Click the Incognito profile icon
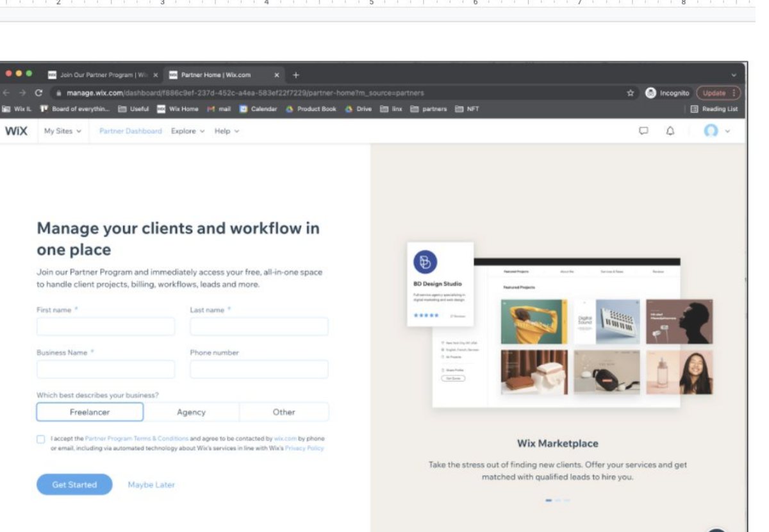 click(x=650, y=93)
